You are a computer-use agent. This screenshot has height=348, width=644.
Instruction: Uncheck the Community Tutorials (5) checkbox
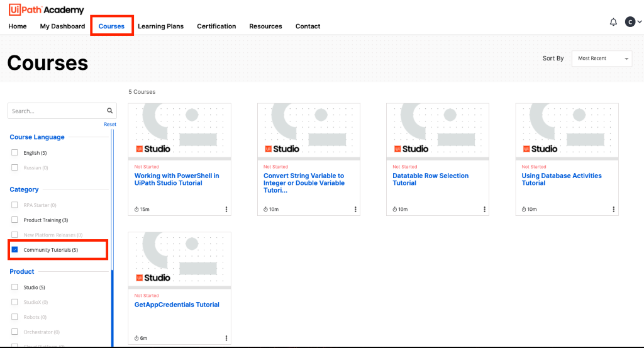(14, 249)
